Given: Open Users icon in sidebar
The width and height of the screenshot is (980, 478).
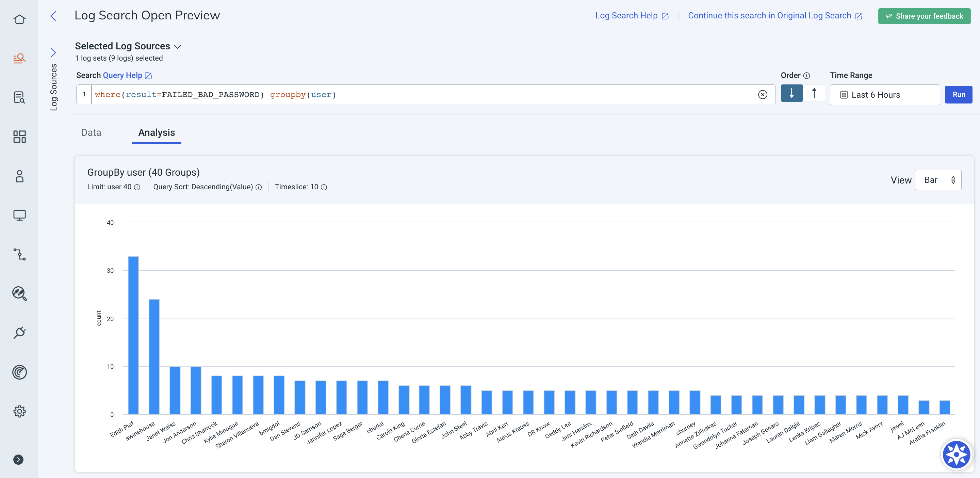Looking at the screenshot, I should coord(19,176).
